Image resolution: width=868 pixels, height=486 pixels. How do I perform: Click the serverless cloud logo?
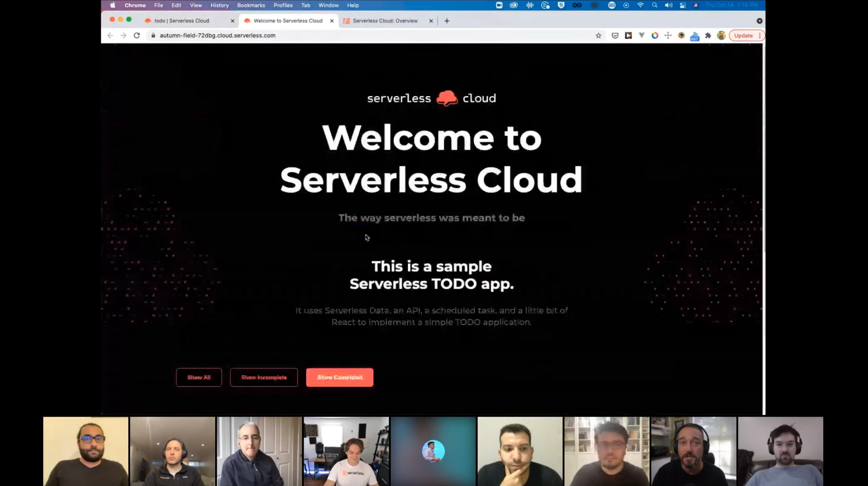tap(431, 98)
